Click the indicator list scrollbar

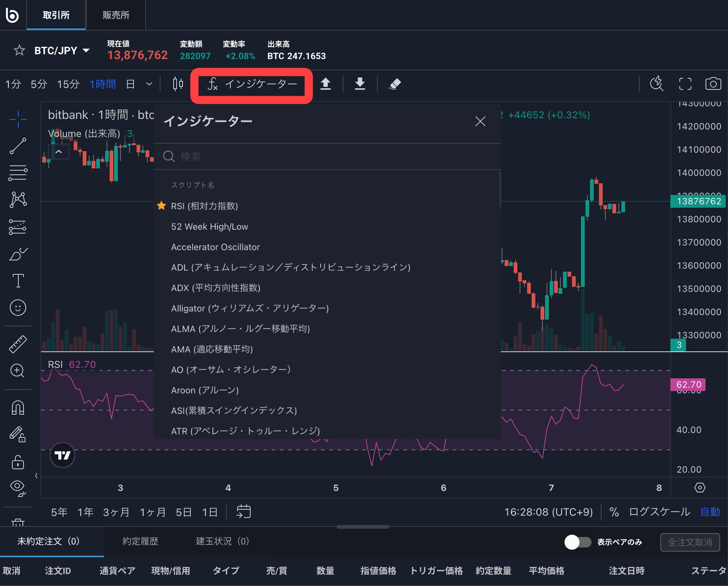500,190
